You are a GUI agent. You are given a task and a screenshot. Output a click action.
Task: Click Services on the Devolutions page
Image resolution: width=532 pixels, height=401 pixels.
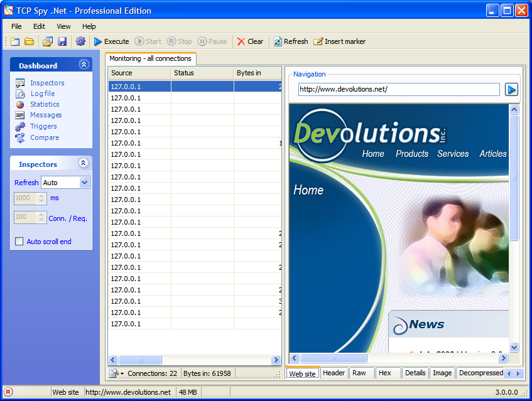(453, 154)
